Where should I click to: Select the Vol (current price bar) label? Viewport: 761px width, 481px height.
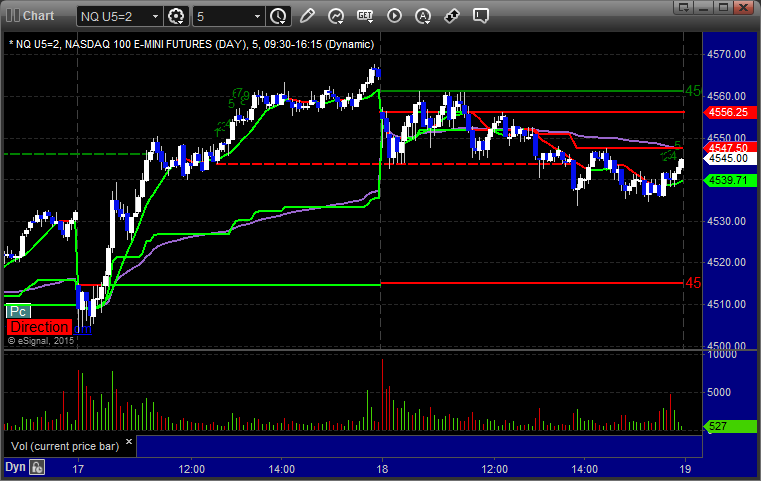pos(65,446)
